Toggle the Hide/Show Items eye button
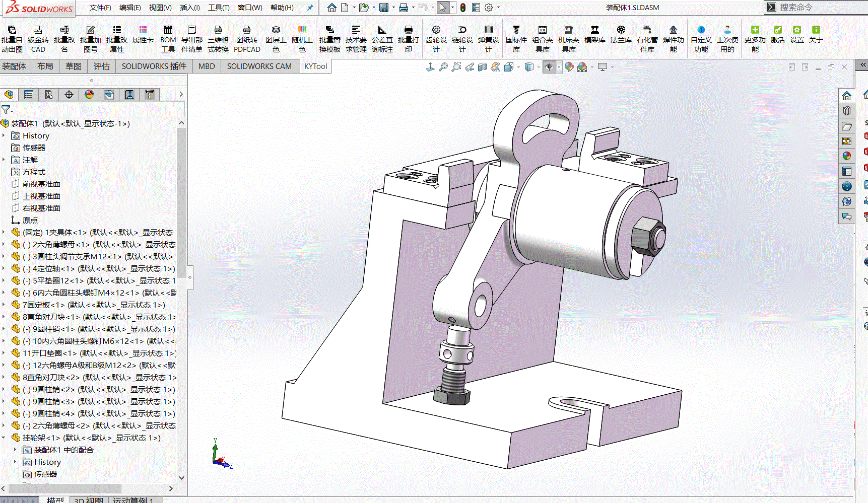Viewport: 868px width, 503px height. pos(549,67)
